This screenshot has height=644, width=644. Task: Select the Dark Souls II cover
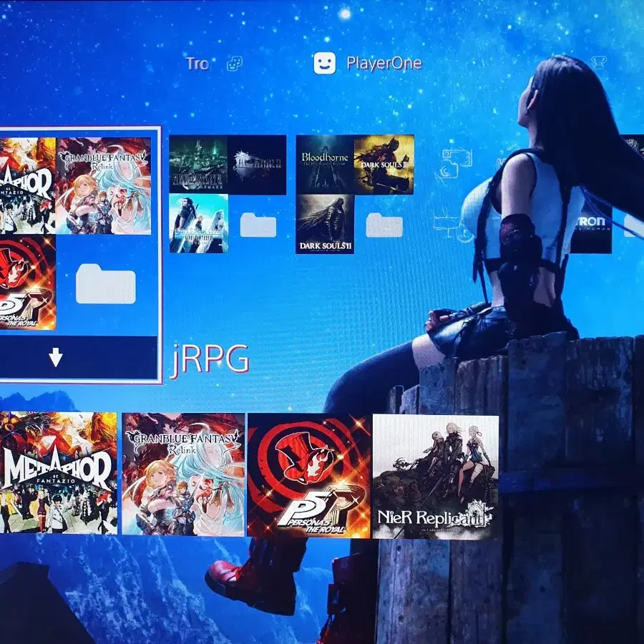325,224
